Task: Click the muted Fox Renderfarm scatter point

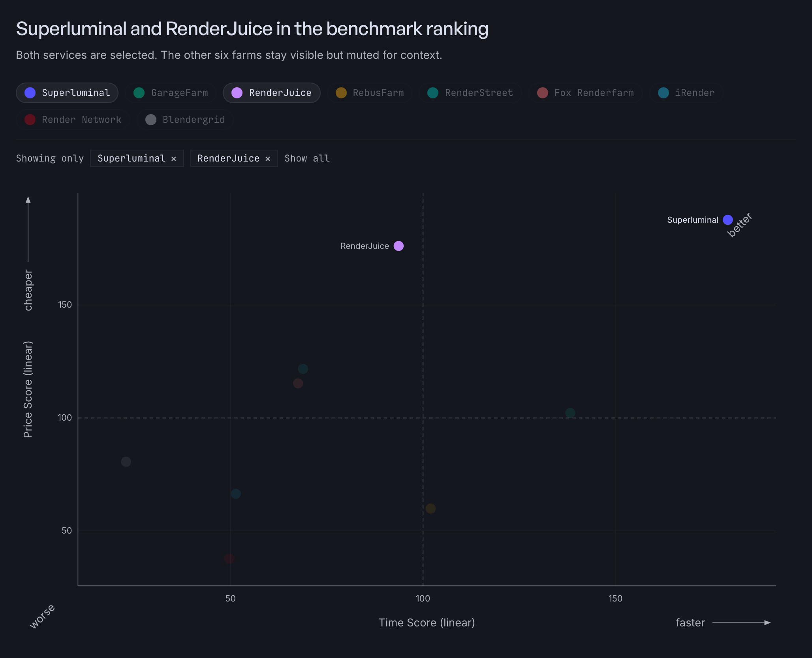Action: click(x=298, y=383)
